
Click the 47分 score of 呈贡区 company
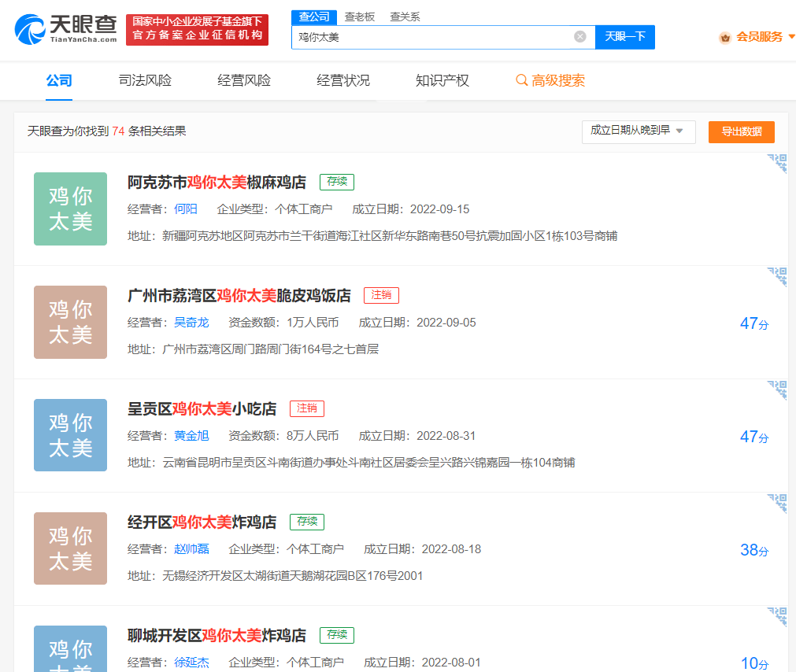pos(754,437)
